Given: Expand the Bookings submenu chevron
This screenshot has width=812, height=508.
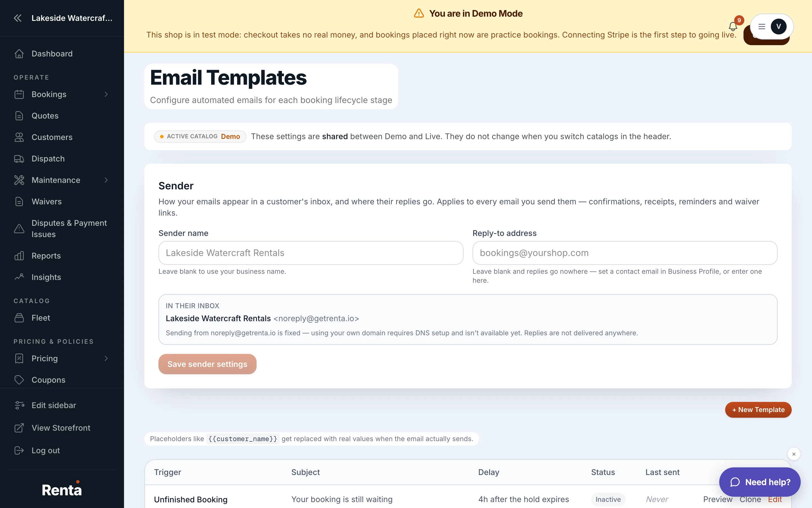Looking at the screenshot, I should click(106, 95).
